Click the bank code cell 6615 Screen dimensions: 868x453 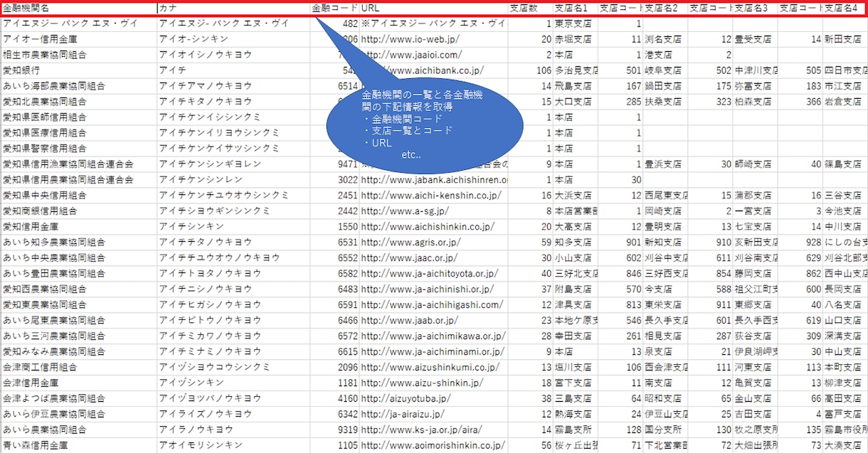point(335,352)
